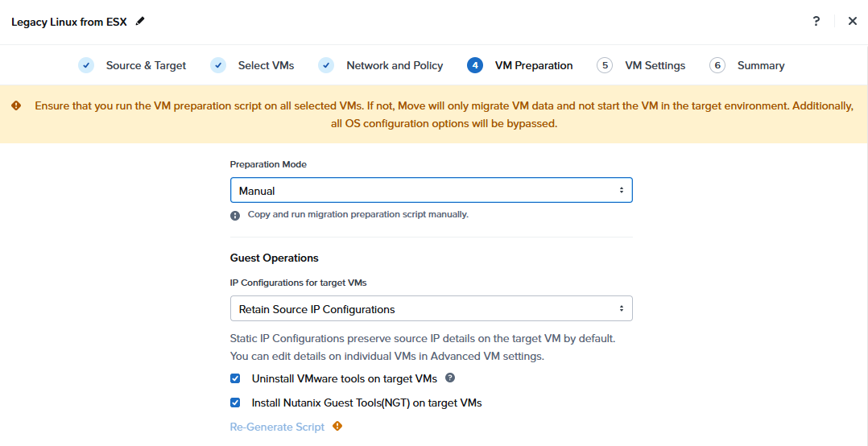This screenshot has height=446, width=868.
Task: Select the VM Preparation step label
Action: 534,65
